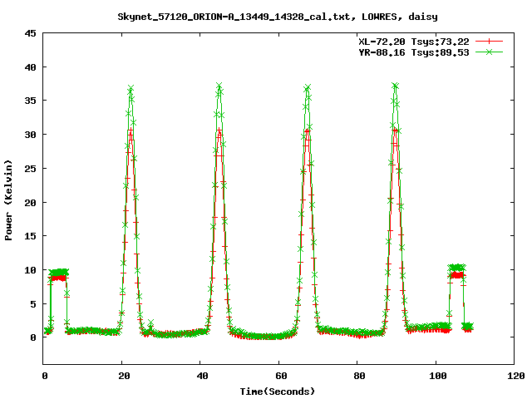Click the x-axis tick label 100
532x399 pixels.
[x=438, y=376]
